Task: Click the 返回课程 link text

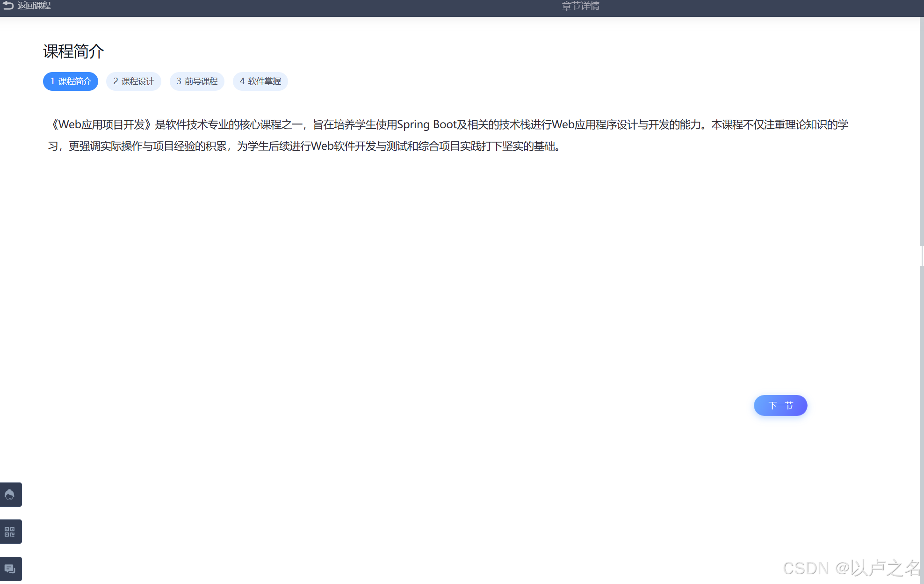Action: pos(34,6)
